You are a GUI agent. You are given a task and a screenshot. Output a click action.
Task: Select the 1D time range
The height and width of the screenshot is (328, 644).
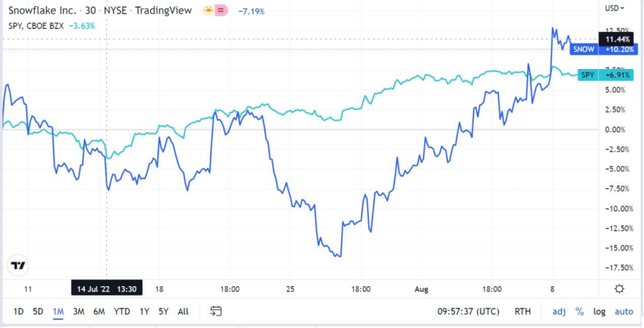click(x=19, y=312)
